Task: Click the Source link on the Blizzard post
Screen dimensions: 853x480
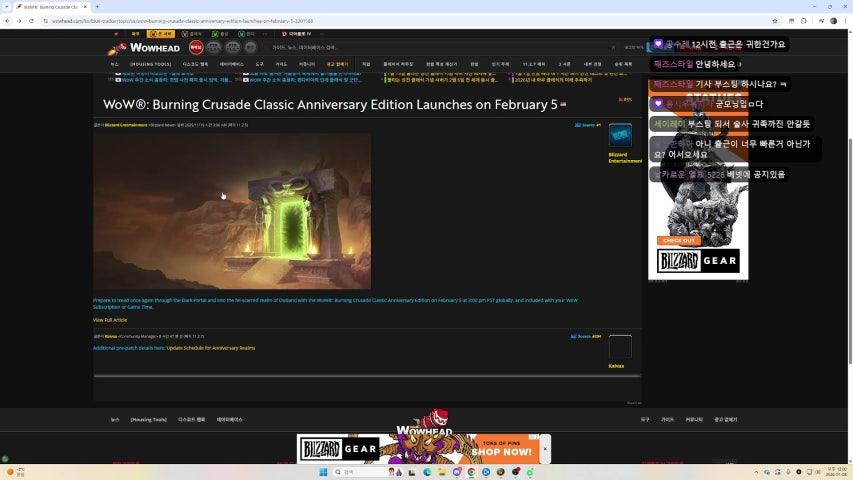Action: click(588, 125)
